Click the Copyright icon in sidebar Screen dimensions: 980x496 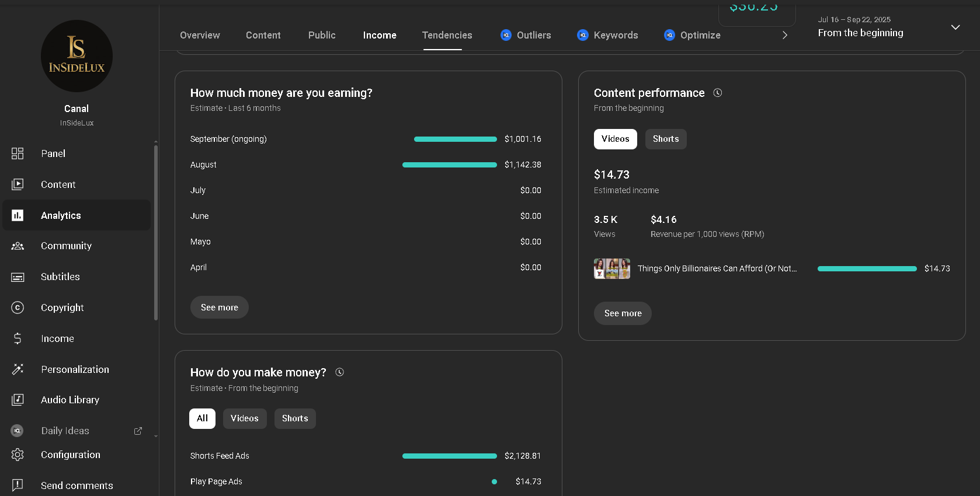click(18, 308)
